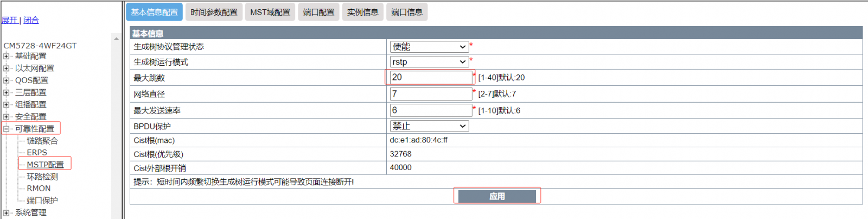Click the 网络直径 input field
The image size is (868, 219).
(x=431, y=94)
